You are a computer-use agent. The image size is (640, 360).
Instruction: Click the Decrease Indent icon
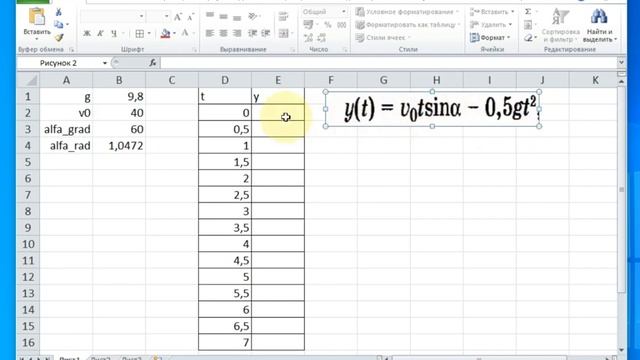point(253,33)
